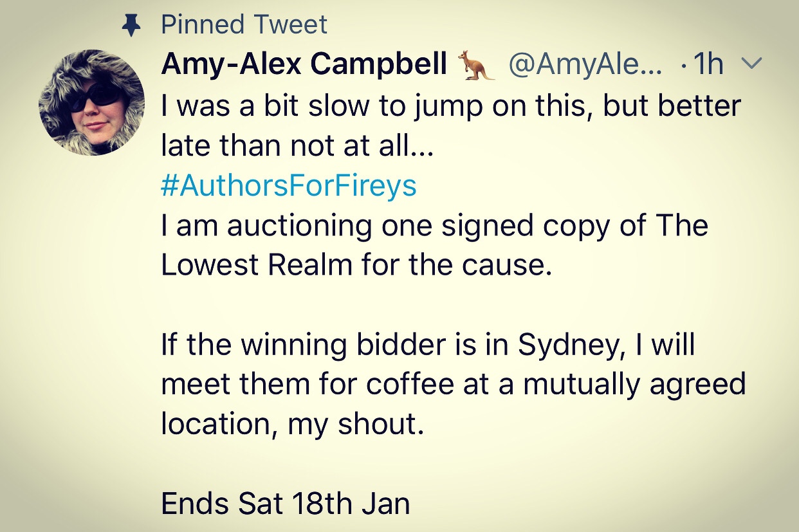Click the text "Ends Sat 18th Jan"
The image size is (799, 532).
286,504
